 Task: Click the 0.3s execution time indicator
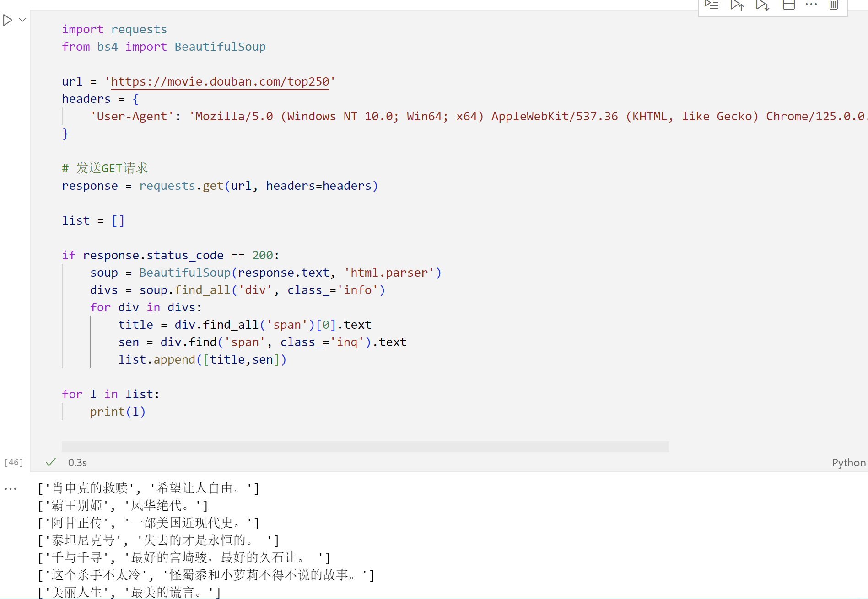(77, 462)
